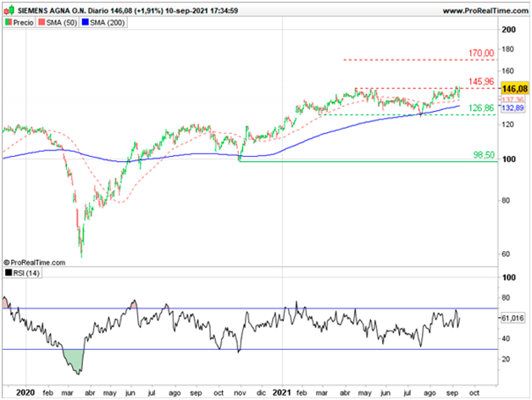The height and width of the screenshot is (400, 532).
Task: Click the 10-sep-2021 17:34:59 timestamp
Action: point(202,11)
